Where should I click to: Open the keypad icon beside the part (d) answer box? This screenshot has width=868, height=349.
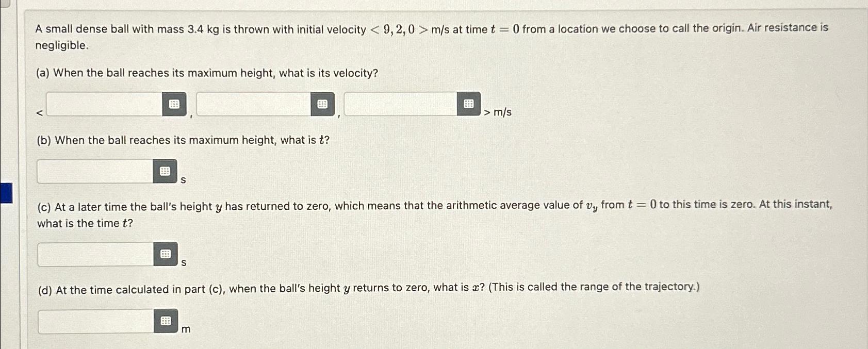click(x=166, y=321)
